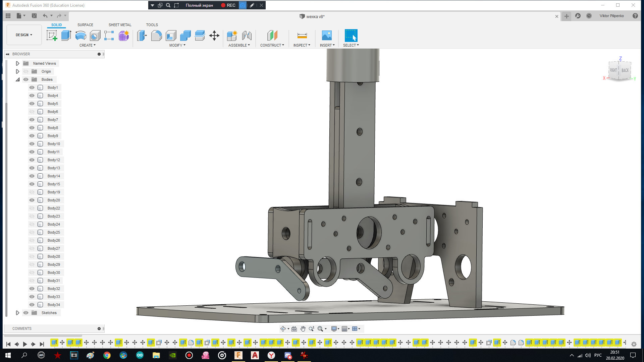
Task: Select the Create Sketch tool
Action: click(52, 35)
